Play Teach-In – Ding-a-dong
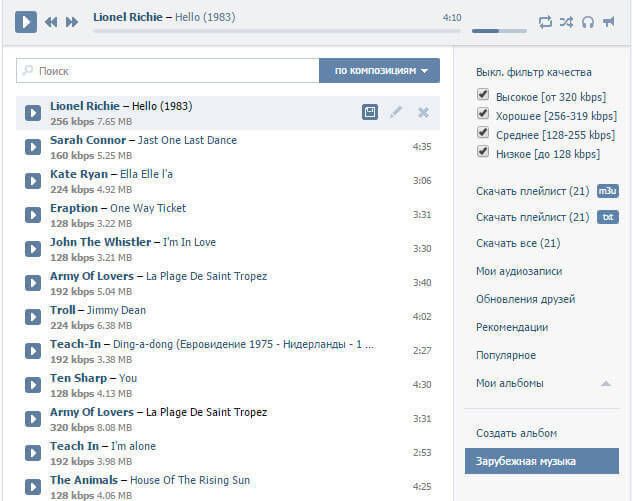This screenshot has height=501, width=633. pos(33,350)
